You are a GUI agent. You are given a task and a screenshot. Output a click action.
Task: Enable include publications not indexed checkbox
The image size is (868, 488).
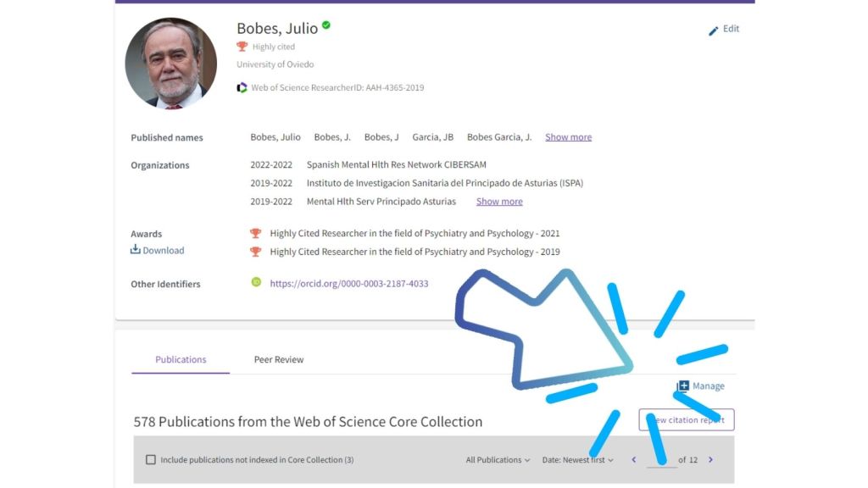click(x=151, y=460)
